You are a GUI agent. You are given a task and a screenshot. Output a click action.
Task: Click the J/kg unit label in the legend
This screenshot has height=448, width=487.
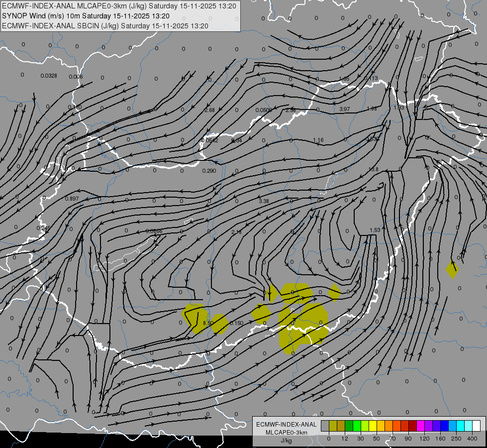coord(287,441)
